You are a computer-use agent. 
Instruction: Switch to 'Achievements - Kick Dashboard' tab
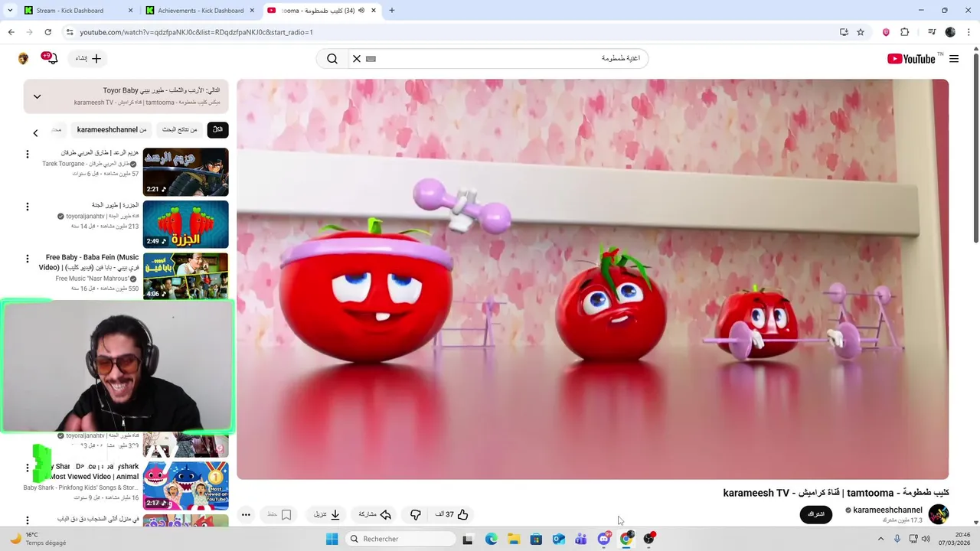[201, 11]
